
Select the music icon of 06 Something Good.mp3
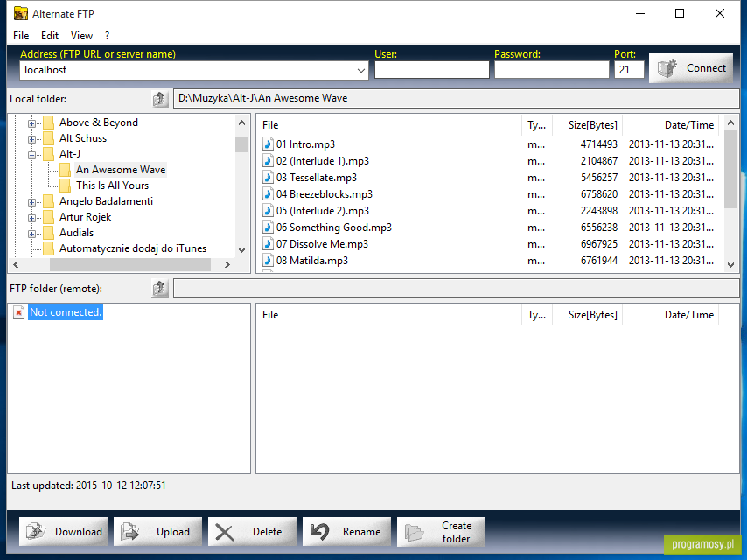(x=268, y=227)
